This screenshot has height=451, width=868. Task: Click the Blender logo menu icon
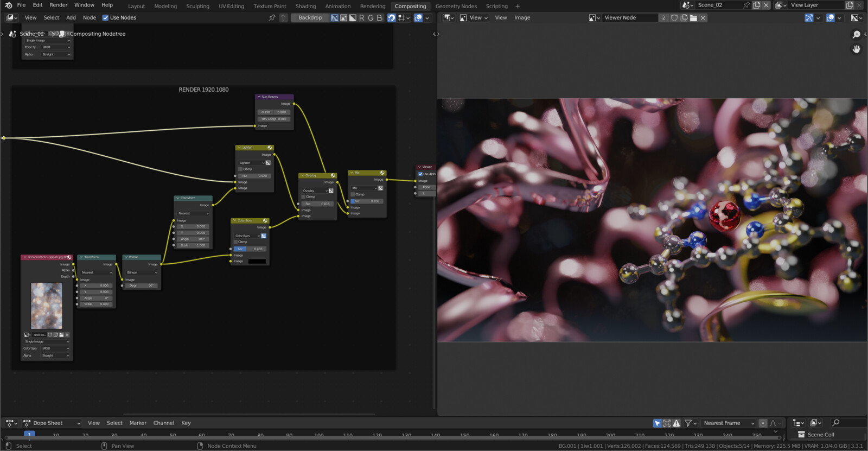tap(8, 5)
